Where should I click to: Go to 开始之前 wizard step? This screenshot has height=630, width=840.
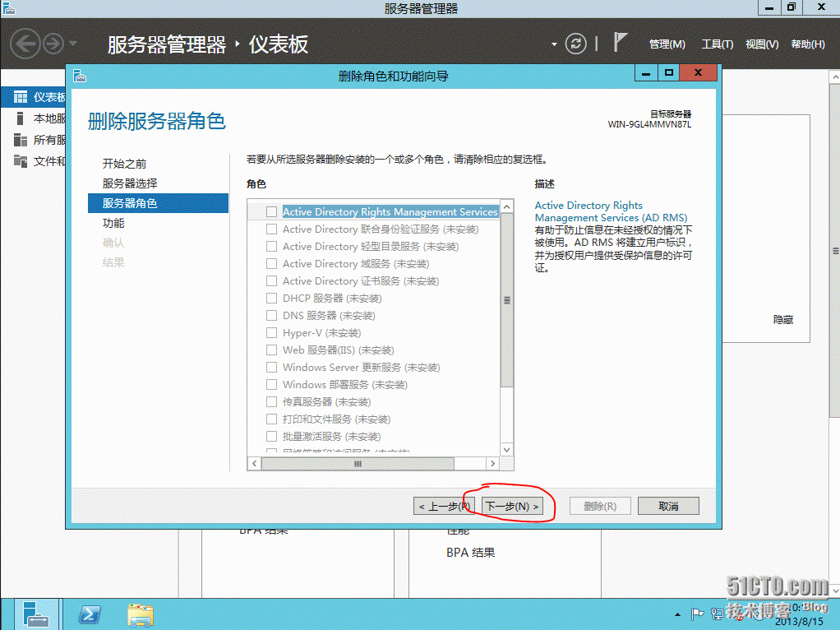124,164
